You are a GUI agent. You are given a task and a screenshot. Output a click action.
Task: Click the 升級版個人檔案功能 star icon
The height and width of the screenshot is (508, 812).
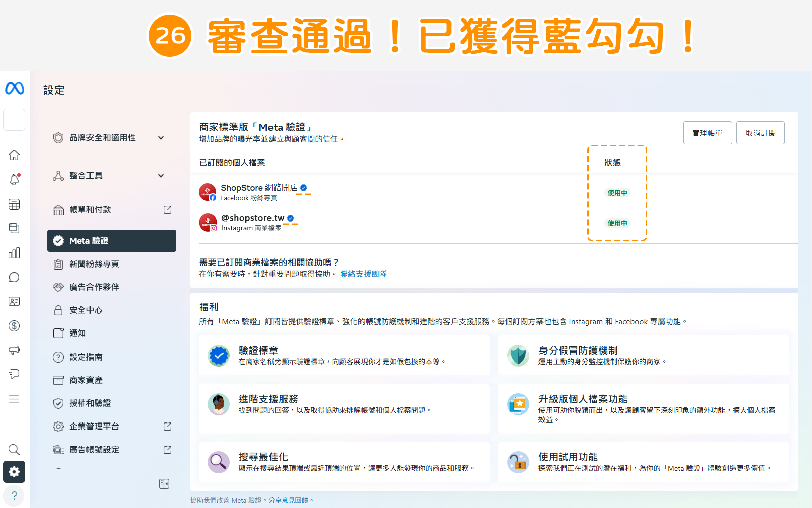click(518, 404)
